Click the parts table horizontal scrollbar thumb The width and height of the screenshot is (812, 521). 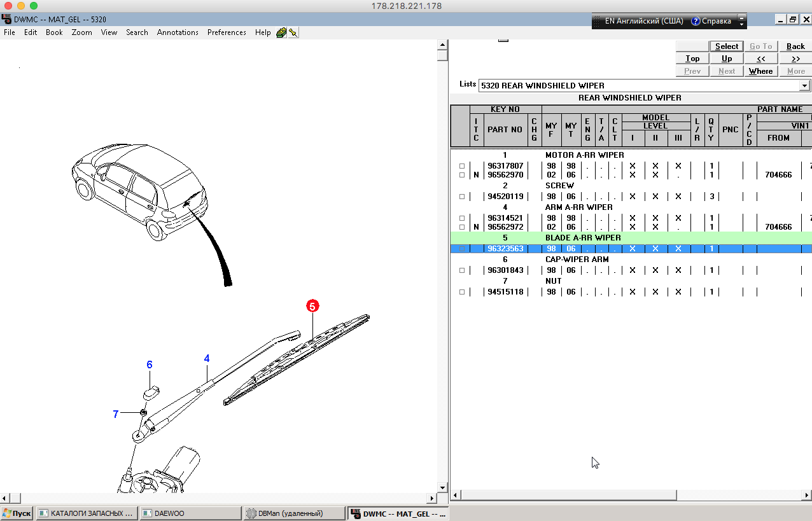(568, 495)
